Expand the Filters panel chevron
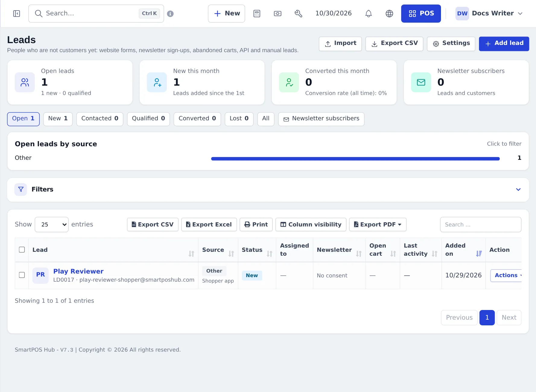Screen dimensions: 536x392 (x=518, y=189)
